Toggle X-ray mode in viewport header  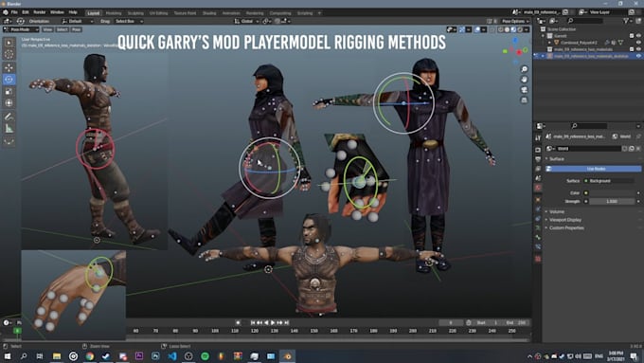[492, 29]
